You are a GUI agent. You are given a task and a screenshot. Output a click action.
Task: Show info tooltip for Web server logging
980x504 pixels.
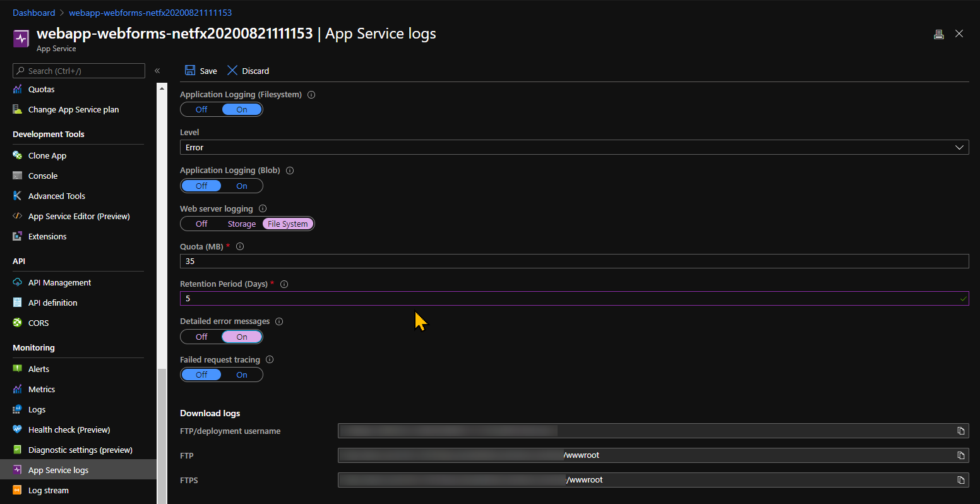pos(263,208)
